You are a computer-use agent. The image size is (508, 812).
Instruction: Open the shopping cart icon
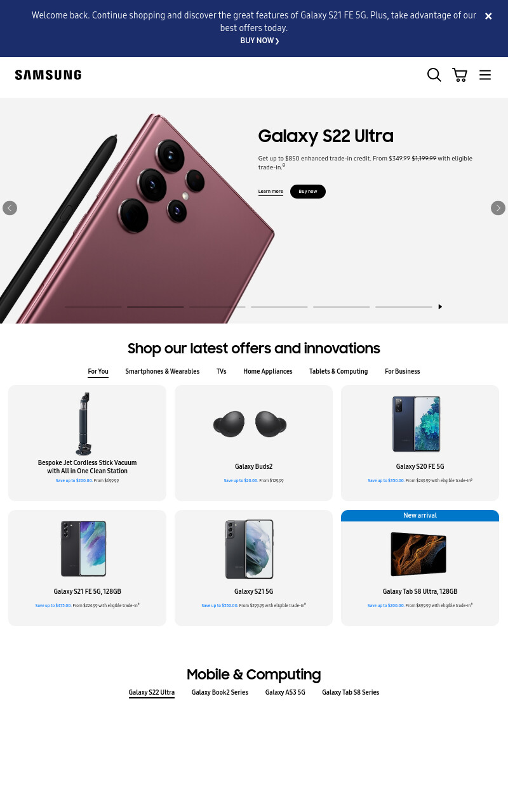click(460, 75)
